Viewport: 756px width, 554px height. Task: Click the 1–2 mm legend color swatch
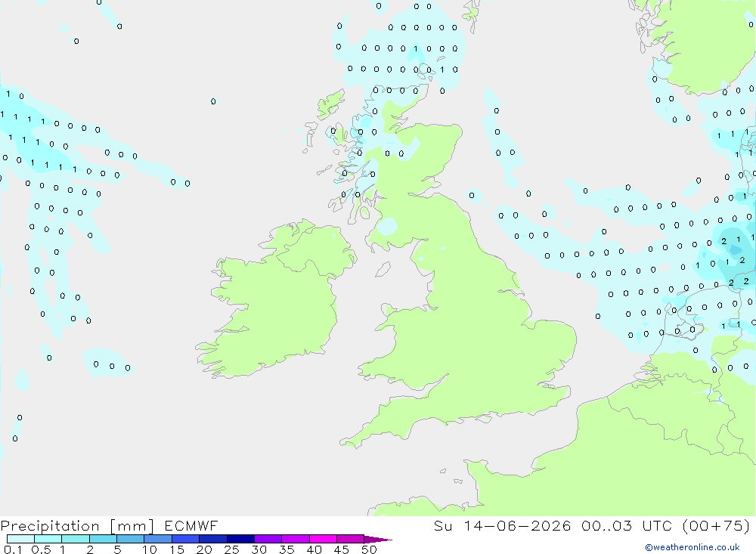coord(76,539)
